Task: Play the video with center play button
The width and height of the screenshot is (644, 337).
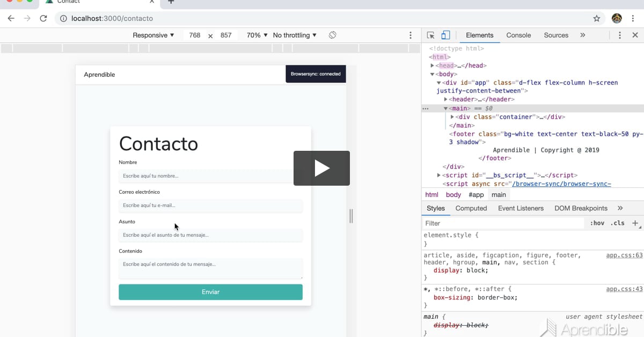Action: 321,168
